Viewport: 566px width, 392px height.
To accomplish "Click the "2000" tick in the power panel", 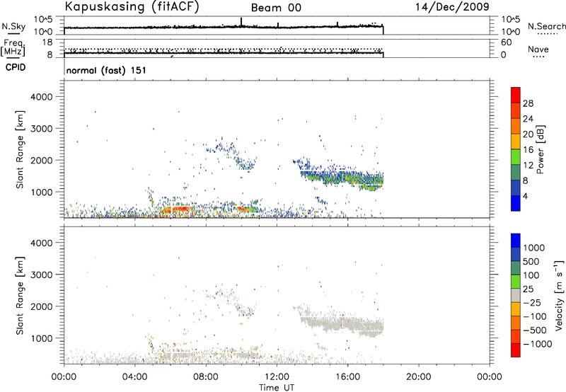I will coord(41,160).
